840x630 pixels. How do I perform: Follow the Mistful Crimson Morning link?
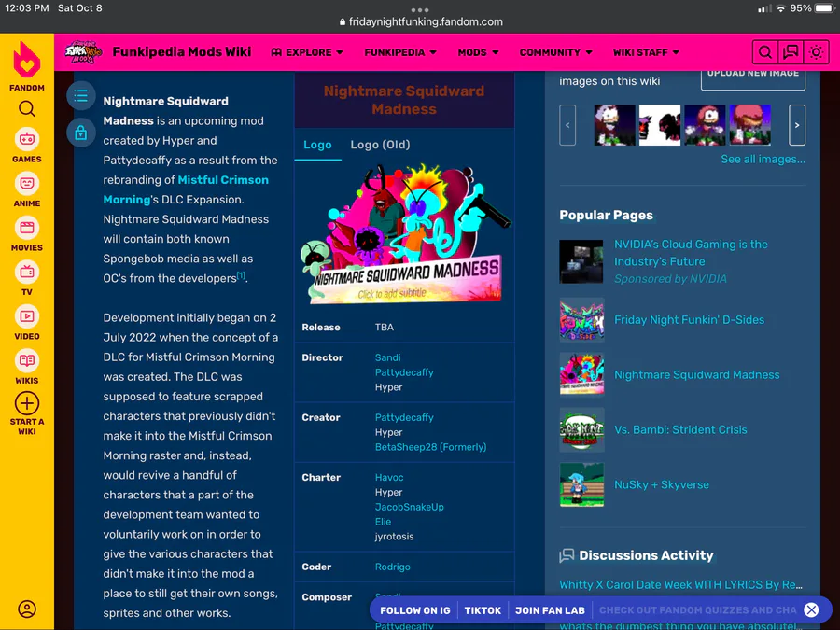(x=186, y=189)
